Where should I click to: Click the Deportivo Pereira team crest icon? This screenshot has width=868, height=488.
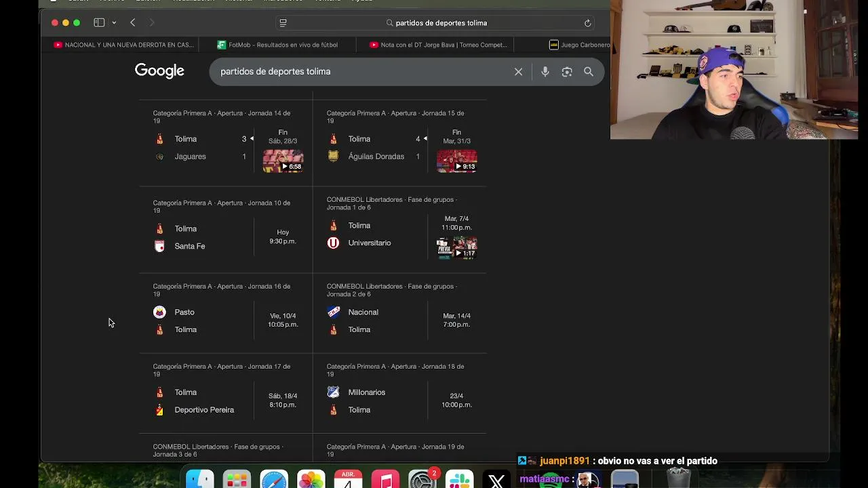pyautogui.click(x=159, y=410)
